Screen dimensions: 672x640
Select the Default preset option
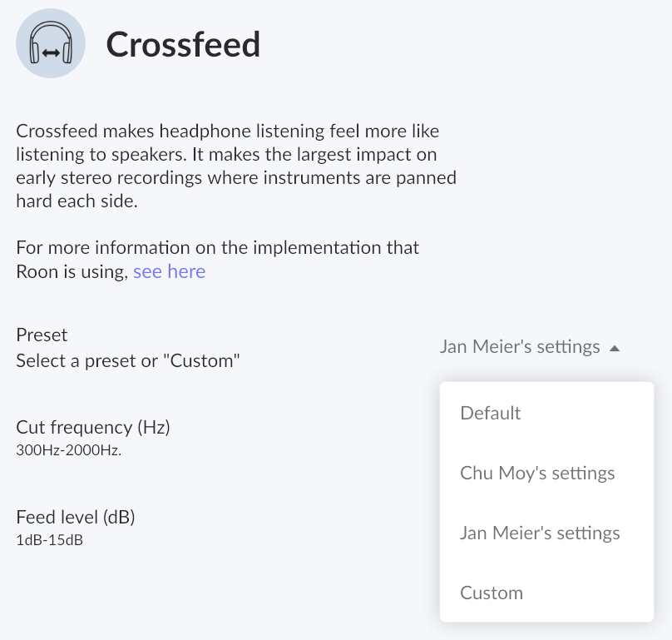[x=491, y=414]
